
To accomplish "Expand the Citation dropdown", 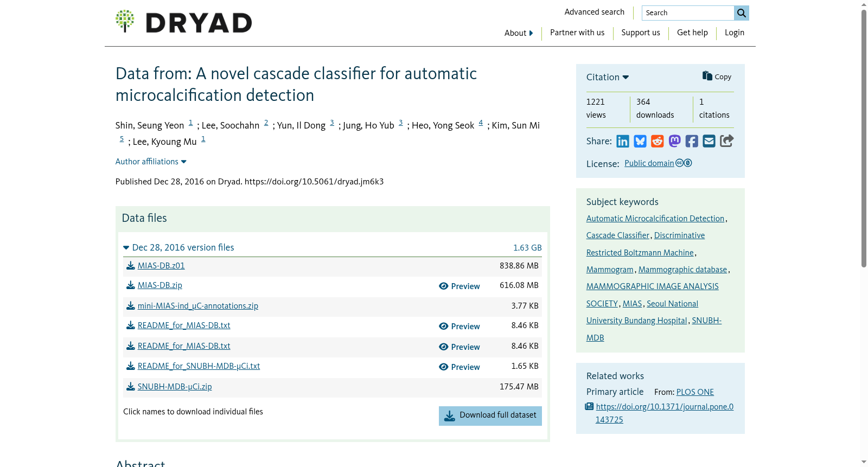I will coord(608,77).
